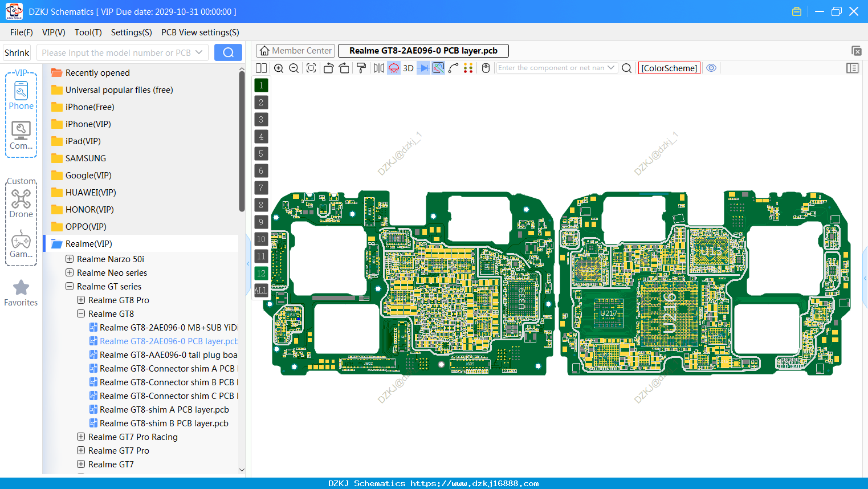This screenshot has height=489, width=868.
Task: Toggle the diode symbol tool
Action: 423,68
